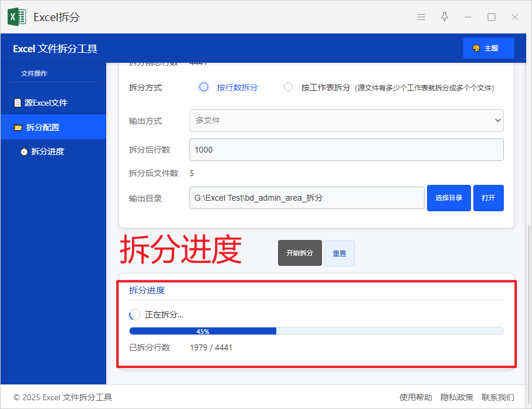This screenshot has height=409, width=532.
Task: Click the 文件操作 sidebar section label
Action: tap(34, 73)
